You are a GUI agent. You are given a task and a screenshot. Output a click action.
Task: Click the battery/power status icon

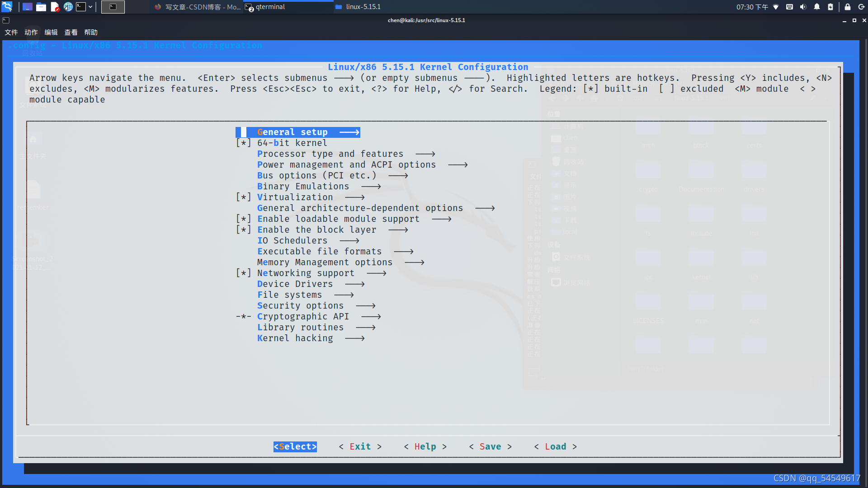click(x=830, y=7)
